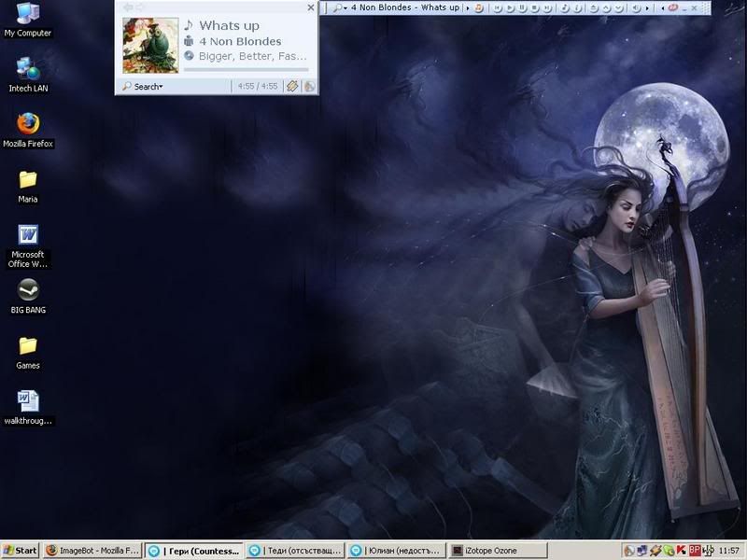
Task: Expand the arrow right of the volume icon
Action: click(647, 8)
